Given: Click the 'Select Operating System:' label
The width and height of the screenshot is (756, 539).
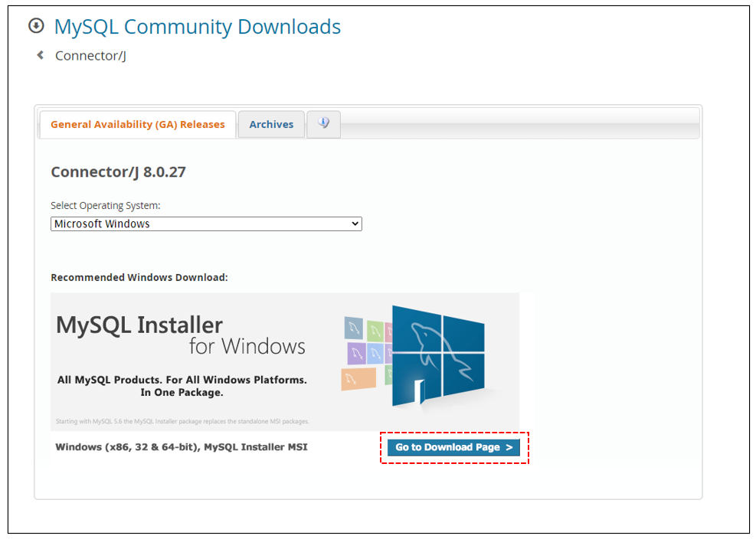Looking at the screenshot, I should 106,206.
